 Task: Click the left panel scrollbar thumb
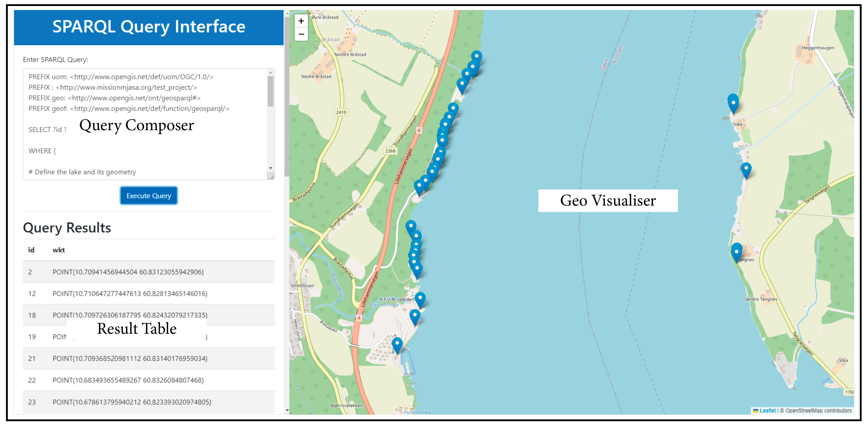click(x=287, y=94)
